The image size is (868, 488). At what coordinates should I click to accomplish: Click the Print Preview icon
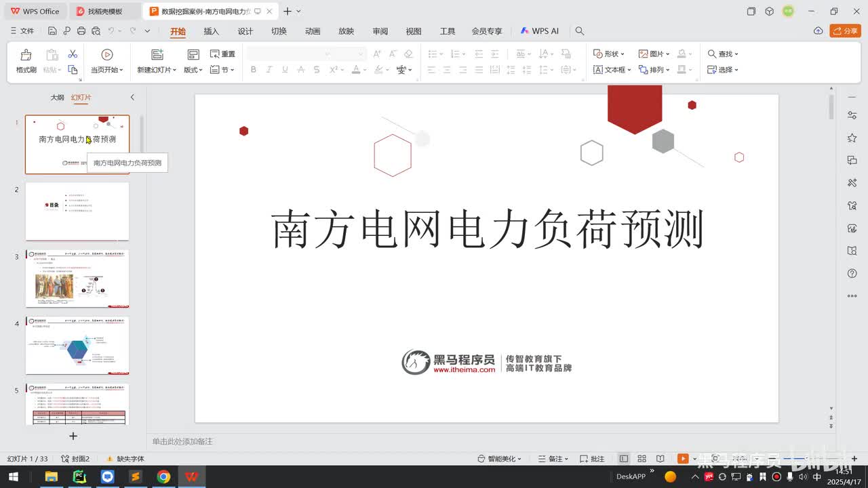96,31
